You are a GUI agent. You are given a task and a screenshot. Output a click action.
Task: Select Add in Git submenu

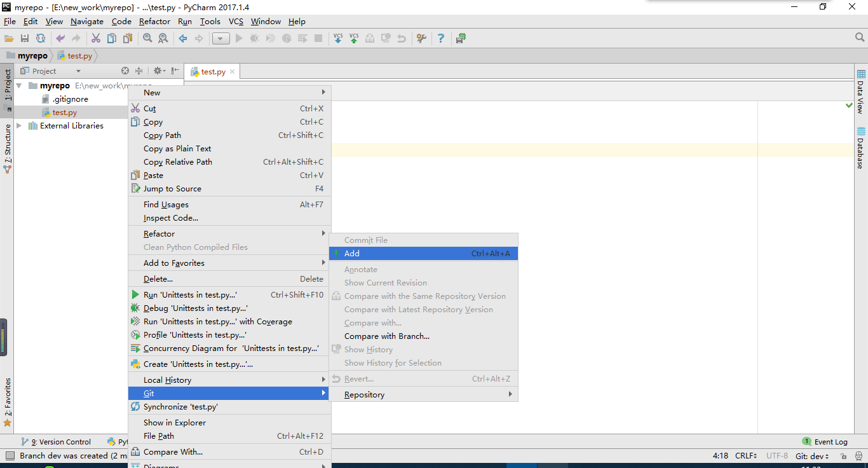pyautogui.click(x=424, y=253)
